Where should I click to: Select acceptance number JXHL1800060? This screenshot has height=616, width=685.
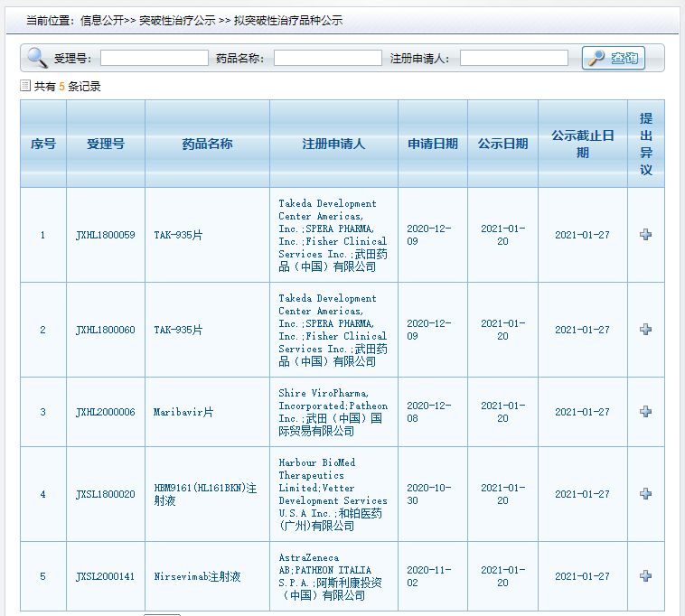(106, 330)
